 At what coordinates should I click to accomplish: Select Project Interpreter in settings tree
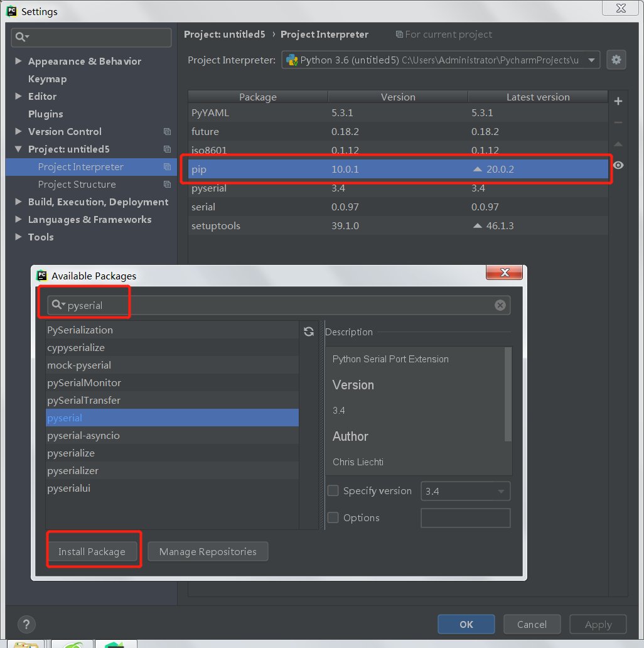coord(91,167)
